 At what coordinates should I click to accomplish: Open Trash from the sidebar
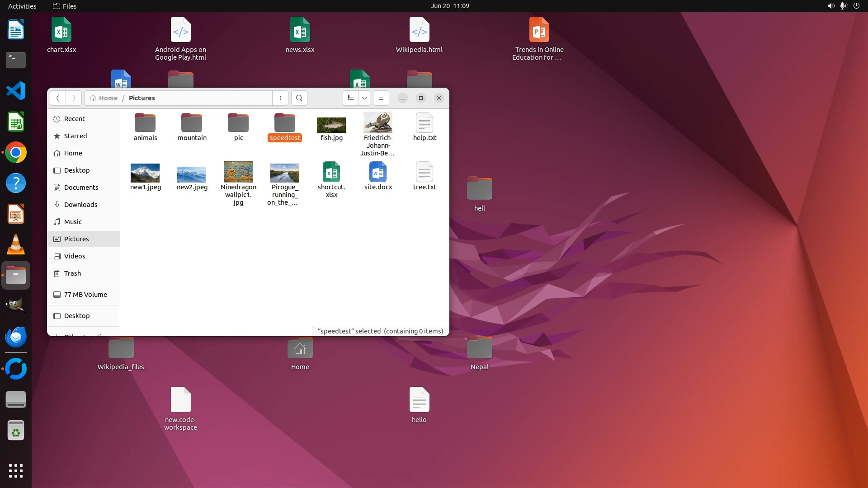click(72, 273)
